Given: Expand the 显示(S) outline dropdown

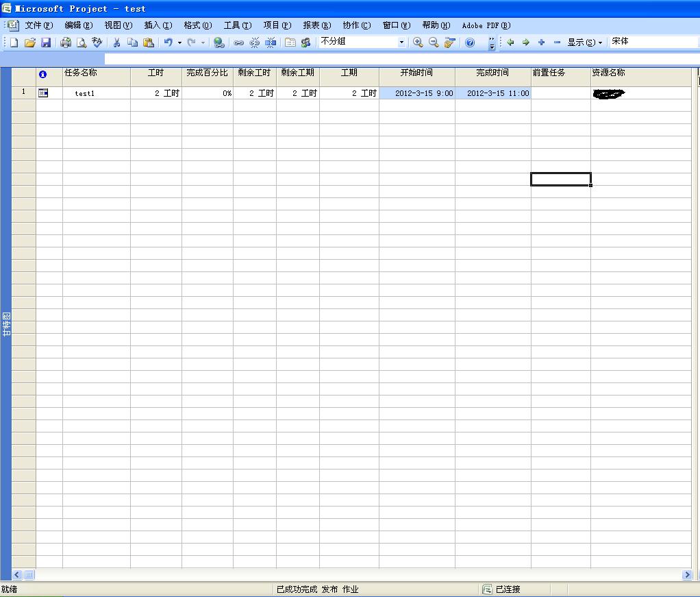Looking at the screenshot, I should 584,42.
